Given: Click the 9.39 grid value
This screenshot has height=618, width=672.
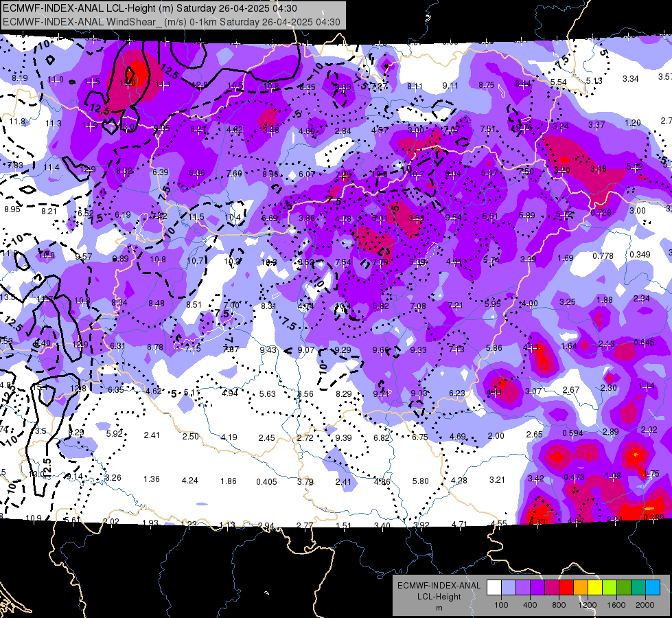Looking at the screenshot, I should click(x=343, y=437).
